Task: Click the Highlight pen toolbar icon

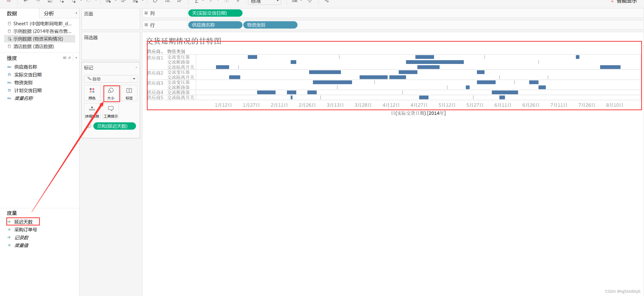Action: click(197, 1)
